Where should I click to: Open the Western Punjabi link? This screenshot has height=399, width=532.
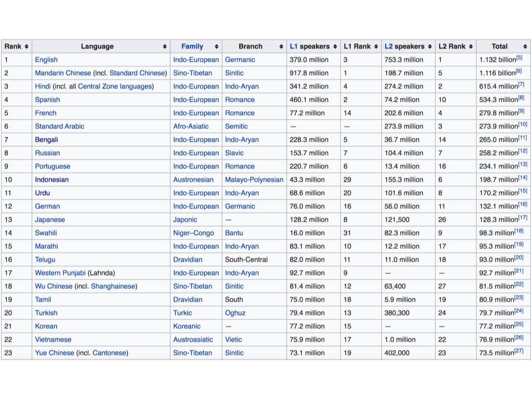tap(60, 273)
